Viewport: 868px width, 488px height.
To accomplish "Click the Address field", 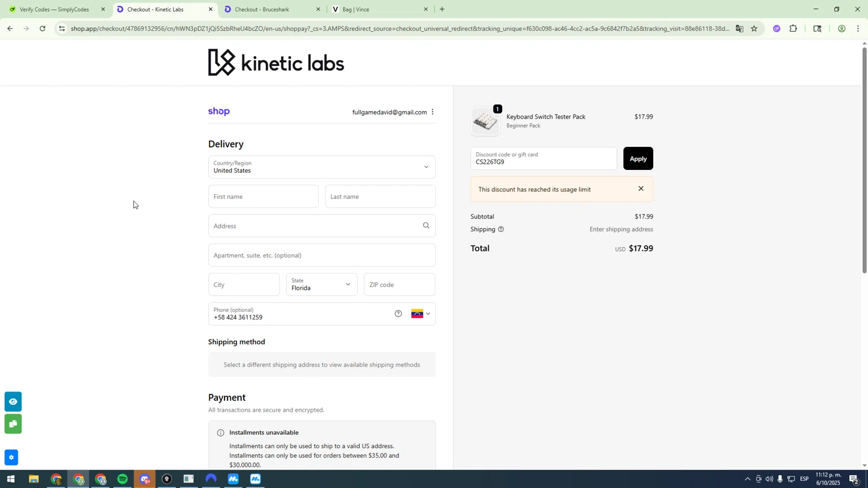I will (x=322, y=226).
